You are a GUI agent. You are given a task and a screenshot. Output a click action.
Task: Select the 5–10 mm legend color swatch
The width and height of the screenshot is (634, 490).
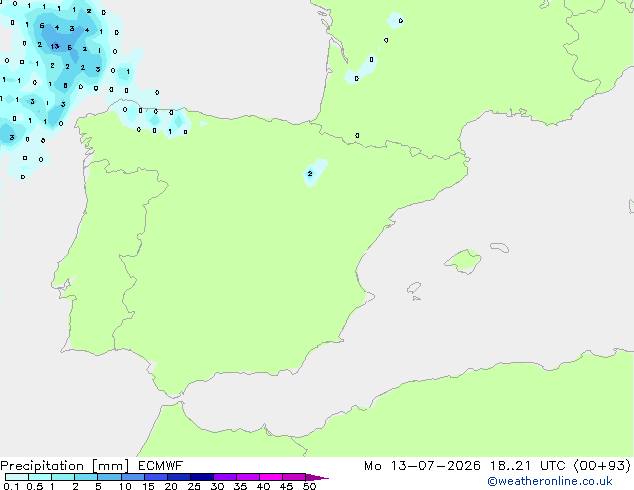pyautogui.click(x=109, y=477)
